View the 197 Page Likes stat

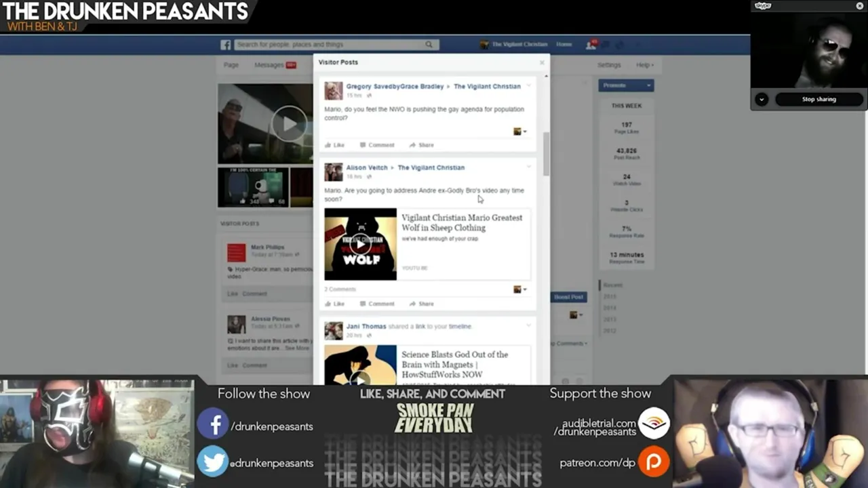pos(626,127)
